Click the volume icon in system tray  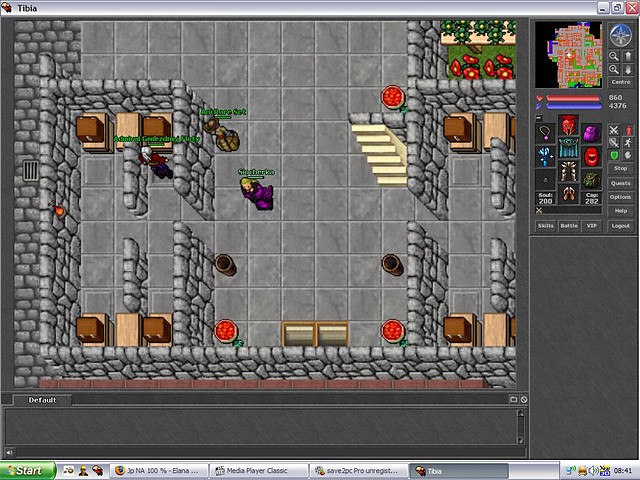(593, 471)
